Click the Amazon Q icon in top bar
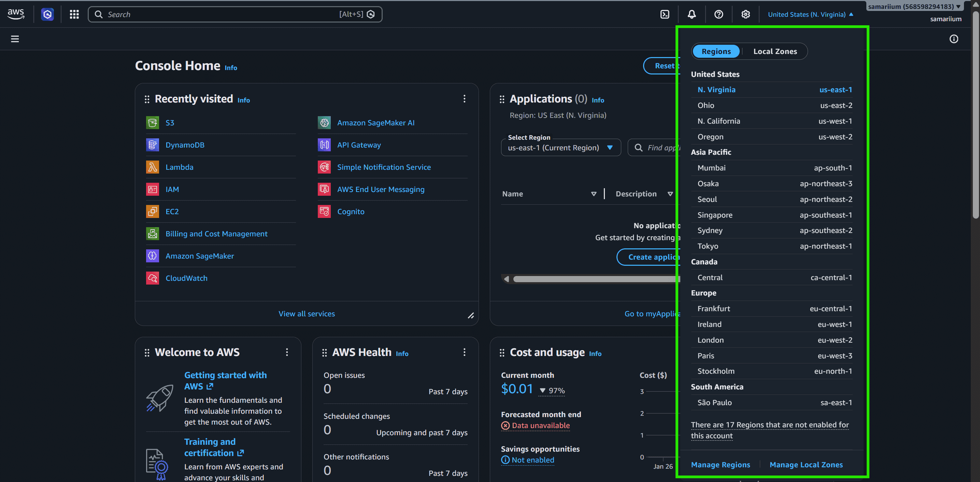Viewport: 980px width, 482px height. click(x=47, y=14)
